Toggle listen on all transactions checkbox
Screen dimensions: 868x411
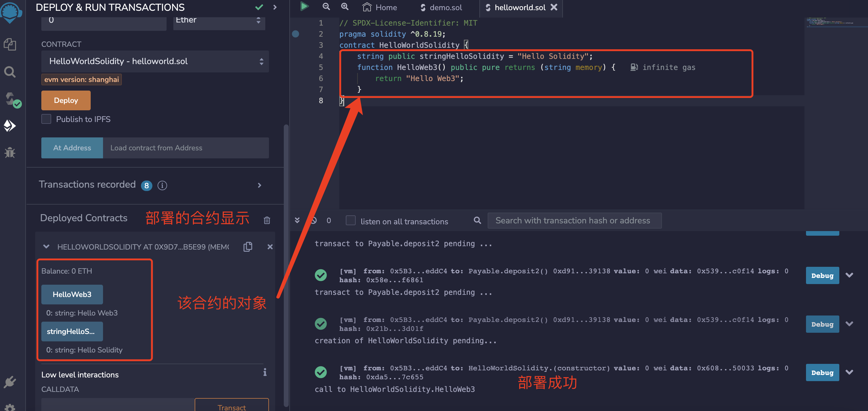(350, 221)
